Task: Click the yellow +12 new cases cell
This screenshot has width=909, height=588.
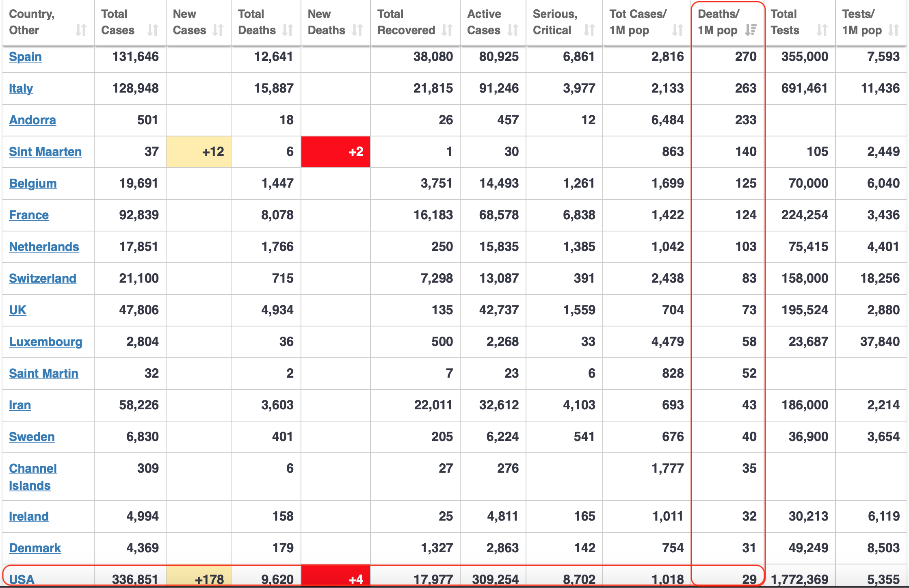Action: (x=199, y=152)
